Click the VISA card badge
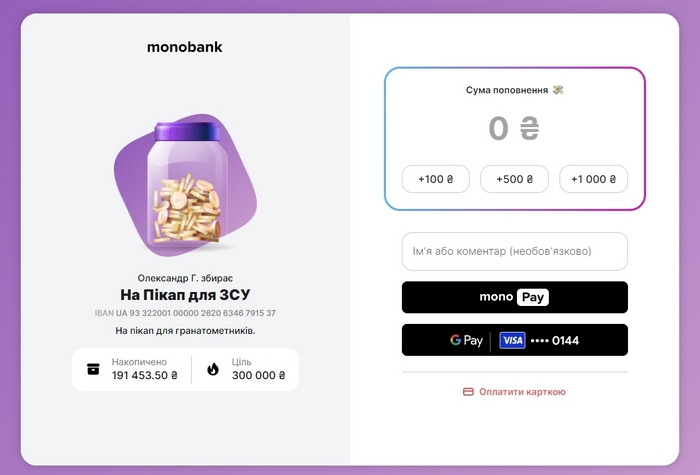700x475 pixels. [512, 340]
